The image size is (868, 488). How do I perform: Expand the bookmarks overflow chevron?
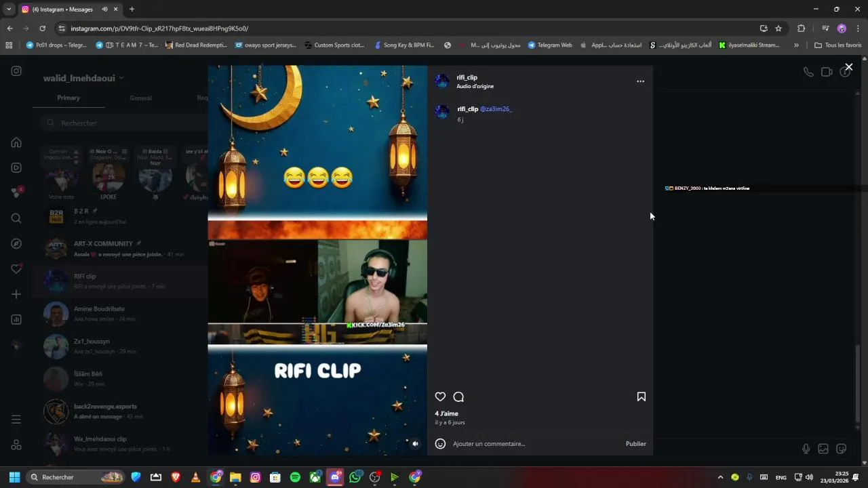pyautogui.click(x=796, y=45)
